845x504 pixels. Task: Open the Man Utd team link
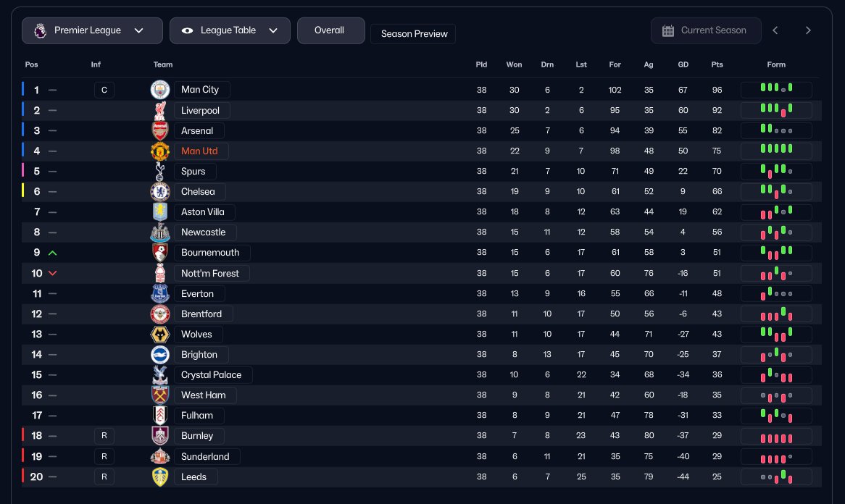pos(200,151)
